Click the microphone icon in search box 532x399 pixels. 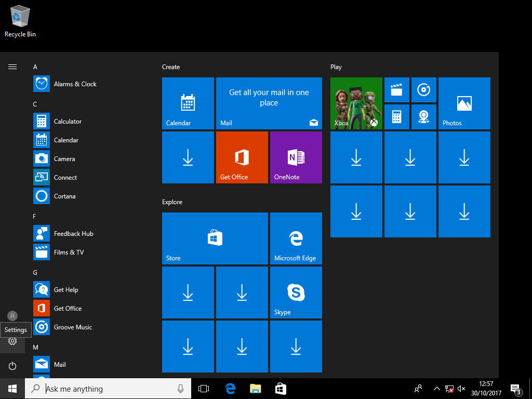tap(181, 389)
